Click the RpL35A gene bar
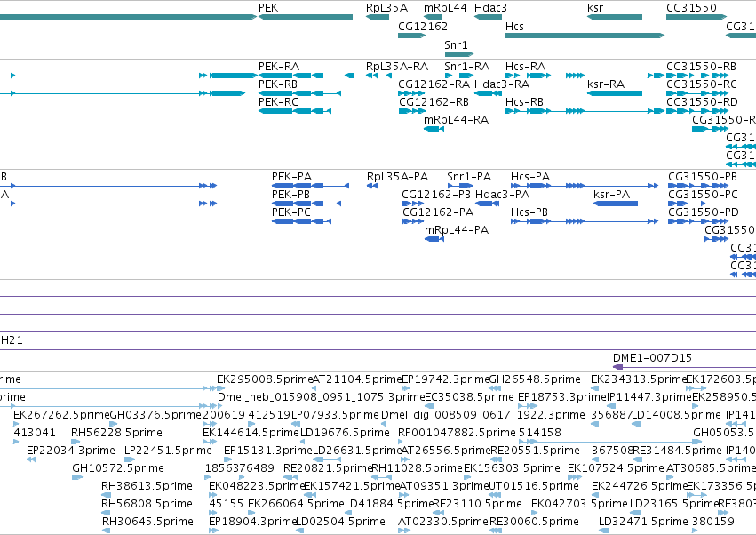 [377, 17]
